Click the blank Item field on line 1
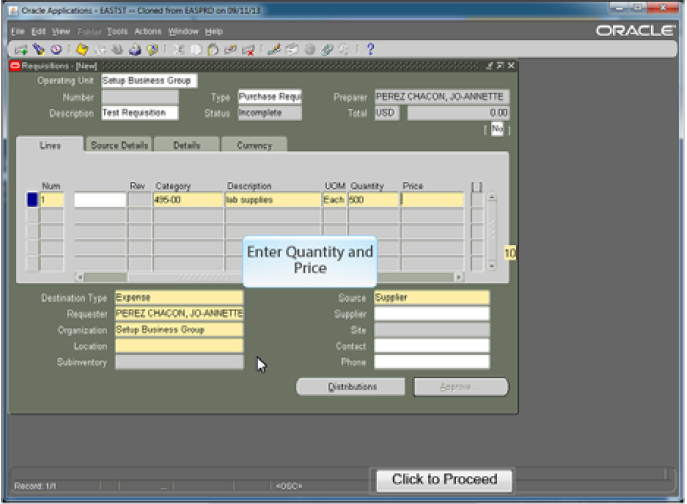Image resolution: width=687 pixels, height=504 pixels. click(100, 200)
